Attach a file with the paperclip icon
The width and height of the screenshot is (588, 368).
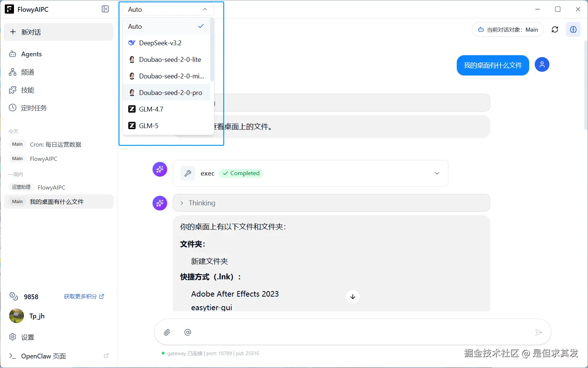point(167,332)
